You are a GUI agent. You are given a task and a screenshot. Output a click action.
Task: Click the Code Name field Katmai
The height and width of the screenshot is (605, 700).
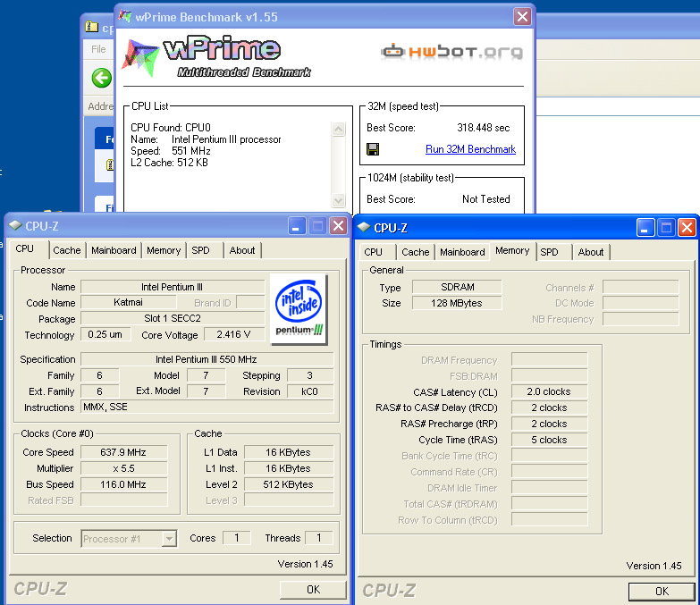(128, 302)
